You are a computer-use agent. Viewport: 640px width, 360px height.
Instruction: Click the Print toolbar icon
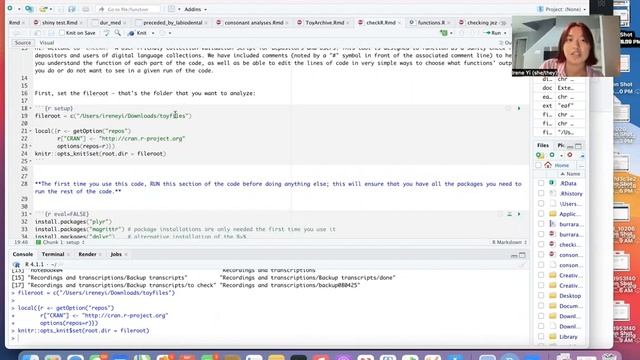pos(86,9)
